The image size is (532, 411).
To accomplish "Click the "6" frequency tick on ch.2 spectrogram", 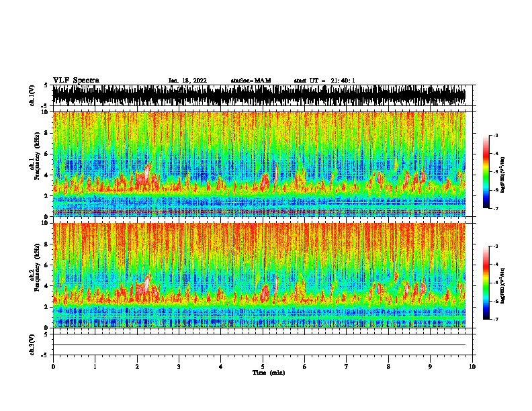I will point(48,265).
